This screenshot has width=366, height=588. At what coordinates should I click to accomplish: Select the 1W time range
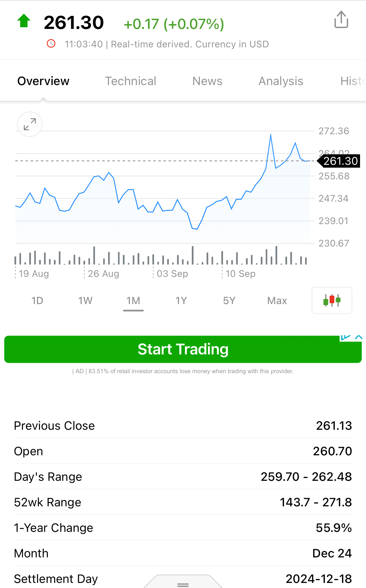coord(85,300)
